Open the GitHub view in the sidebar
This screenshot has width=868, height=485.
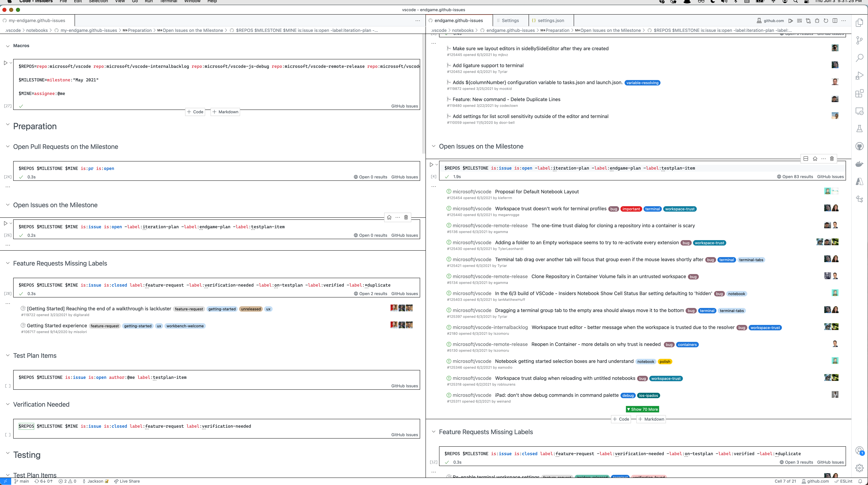tap(860, 146)
